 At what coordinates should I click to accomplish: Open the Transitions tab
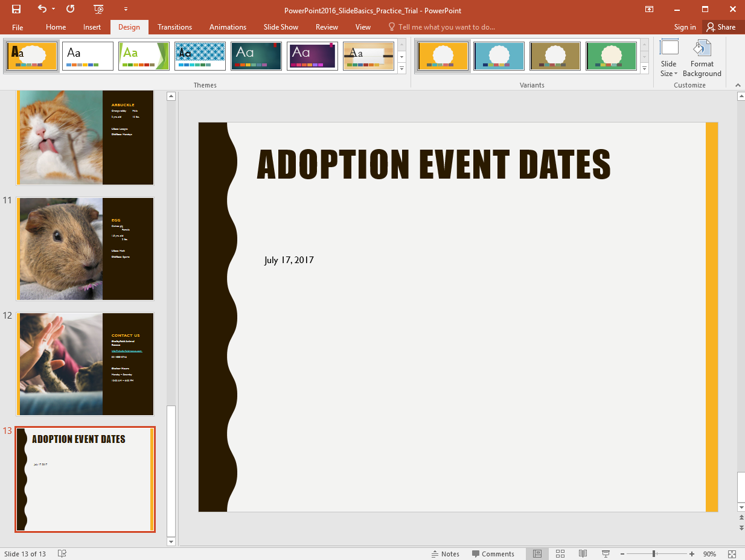(174, 27)
